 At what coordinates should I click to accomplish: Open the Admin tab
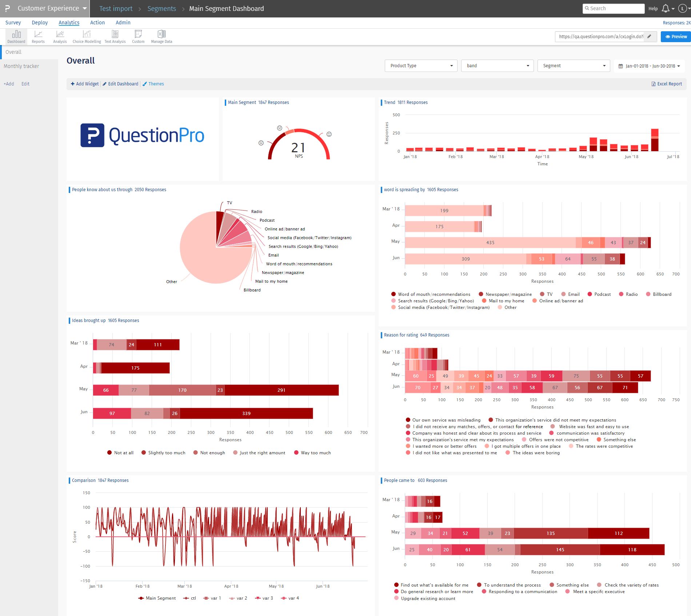pos(123,23)
